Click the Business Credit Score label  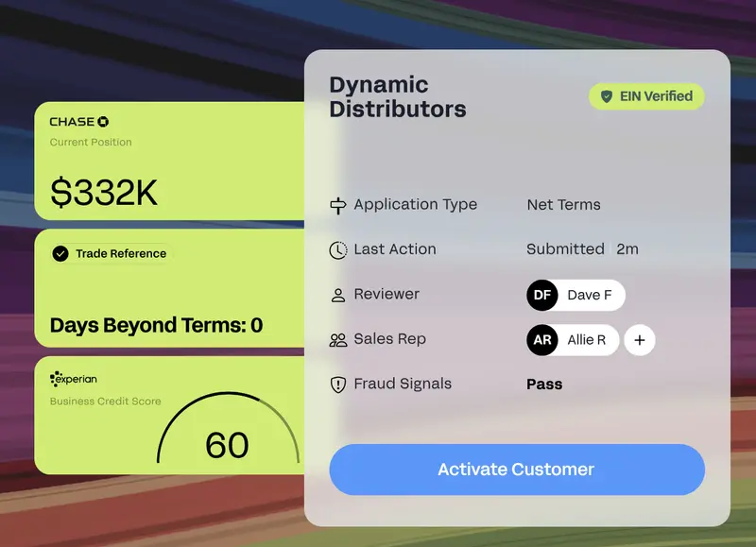coord(106,401)
